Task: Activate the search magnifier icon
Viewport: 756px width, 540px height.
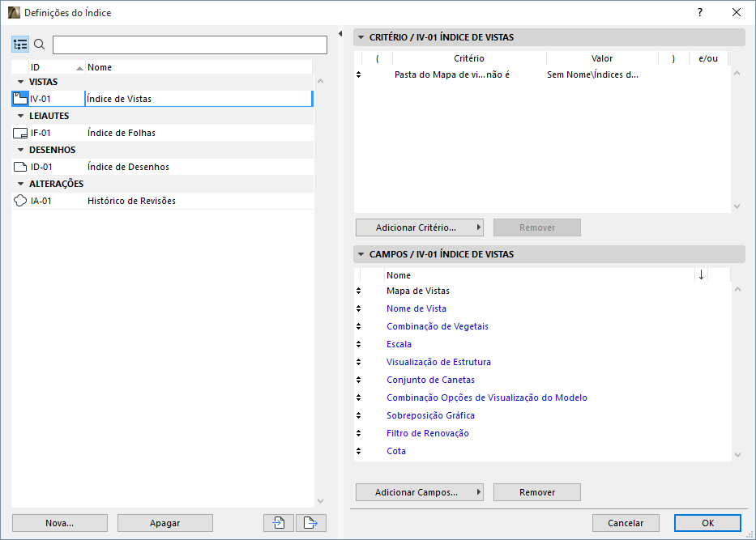Action: pos(38,44)
